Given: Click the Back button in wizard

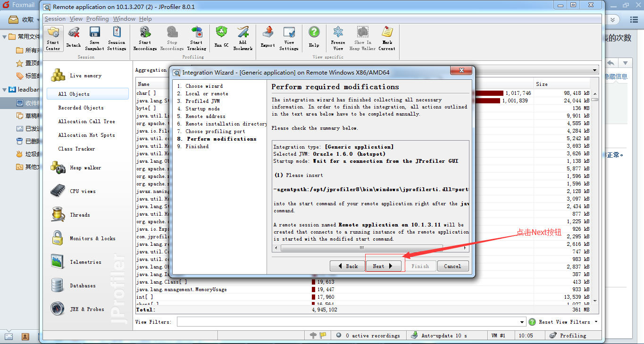Looking at the screenshot, I should (x=347, y=266).
